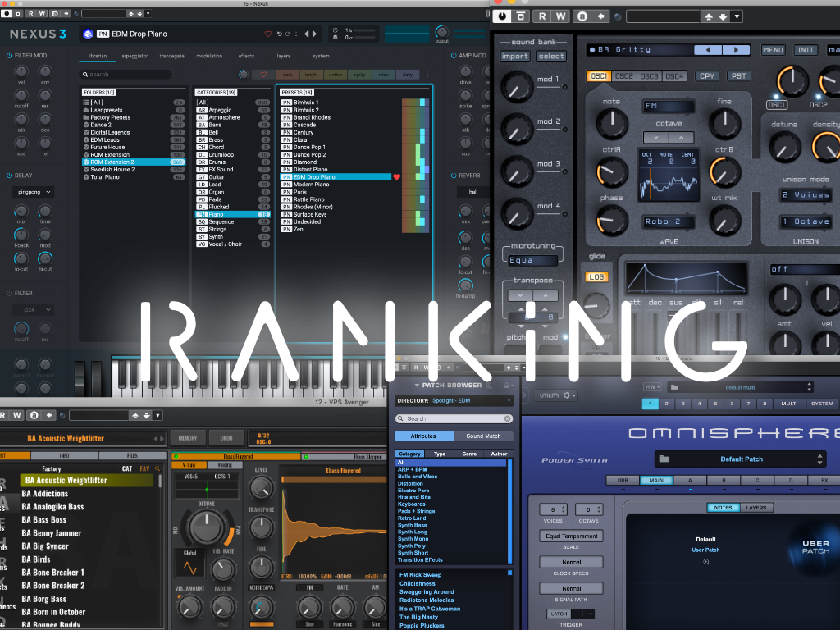Toggle the Delay section power button
The width and height of the screenshot is (840, 630).
pos(9,175)
